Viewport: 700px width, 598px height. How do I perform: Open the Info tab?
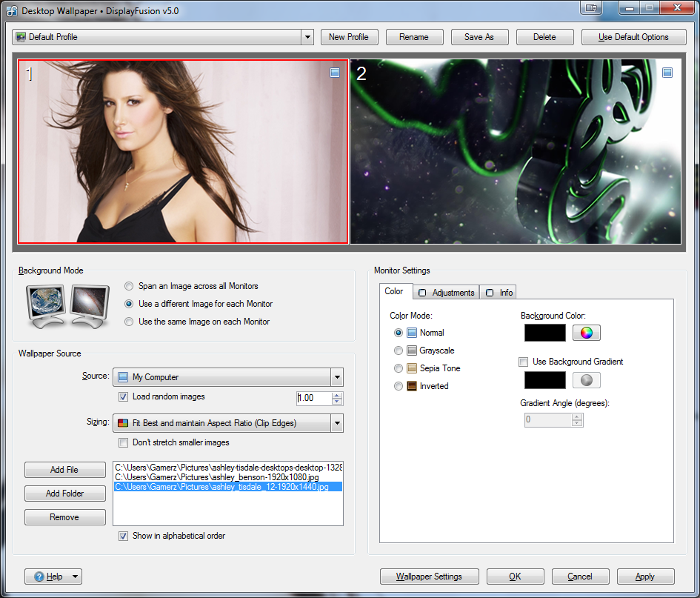pos(499,292)
